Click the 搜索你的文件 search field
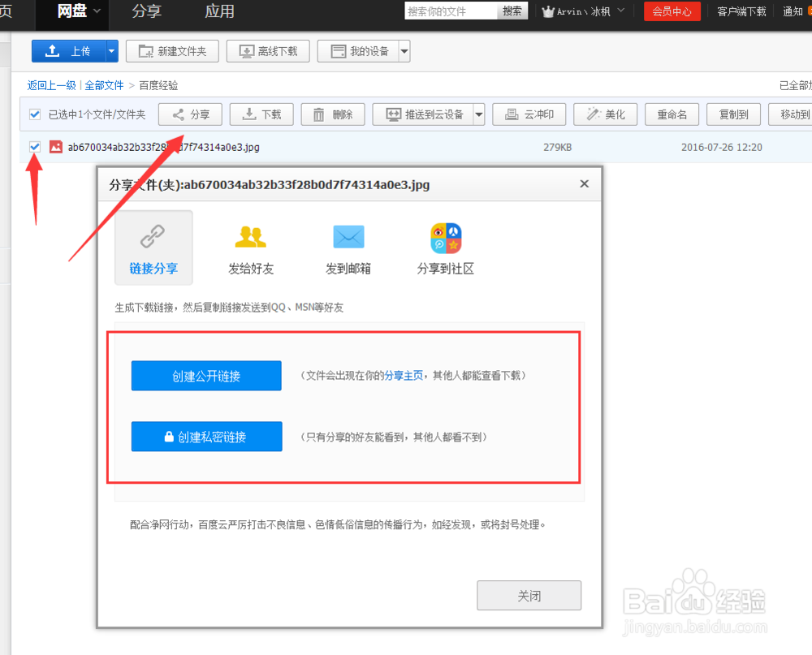Image resolution: width=812 pixels, height=655 pixels. (x=451, y=11)
